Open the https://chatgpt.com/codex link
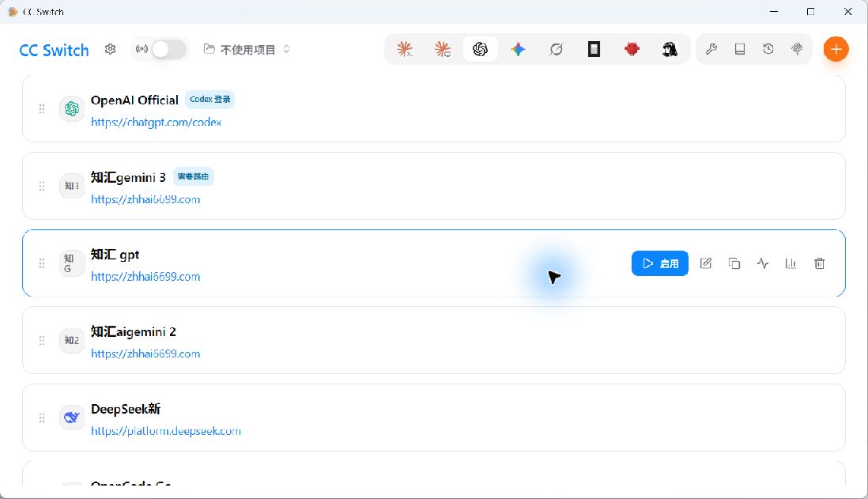 pyautogui.click(x=156, y=123)
